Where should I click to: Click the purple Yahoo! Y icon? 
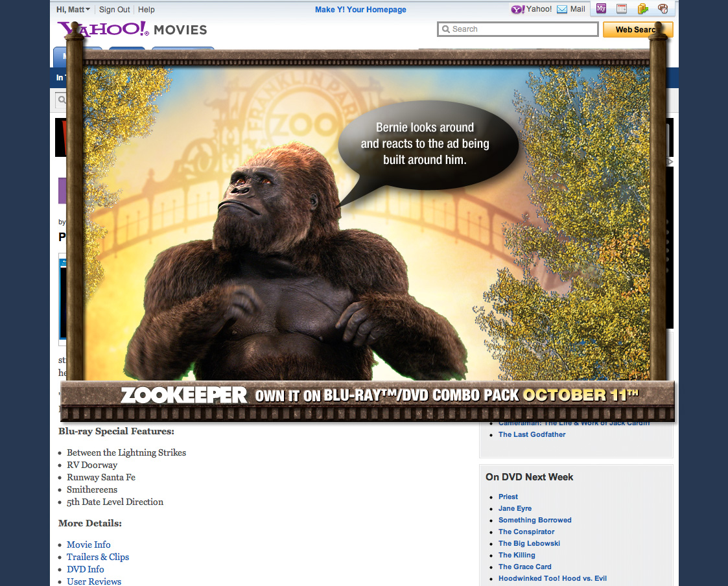coord(518,9)
